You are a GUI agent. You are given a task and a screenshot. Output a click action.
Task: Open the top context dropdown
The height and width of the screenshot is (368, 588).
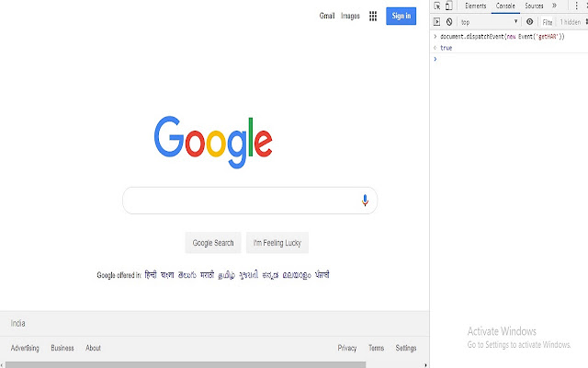490,22
